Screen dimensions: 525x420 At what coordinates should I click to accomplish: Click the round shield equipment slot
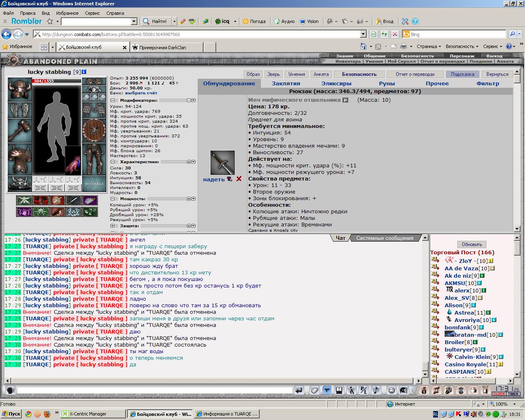click(x=94, y=130)
